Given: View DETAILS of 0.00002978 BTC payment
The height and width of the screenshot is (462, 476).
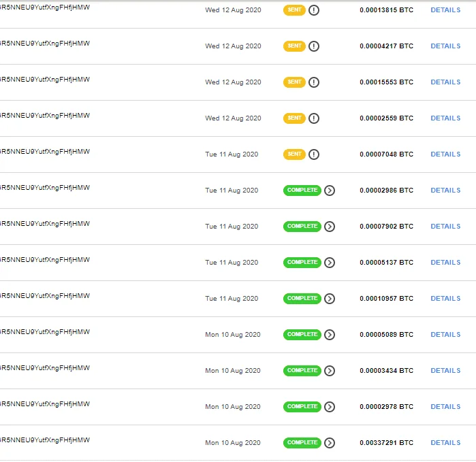Looking at the screenshot, I should coord(445,407).
